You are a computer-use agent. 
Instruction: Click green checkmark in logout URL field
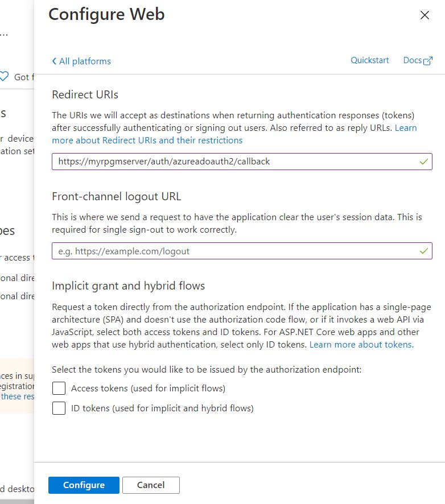click(x=423, y=251)
